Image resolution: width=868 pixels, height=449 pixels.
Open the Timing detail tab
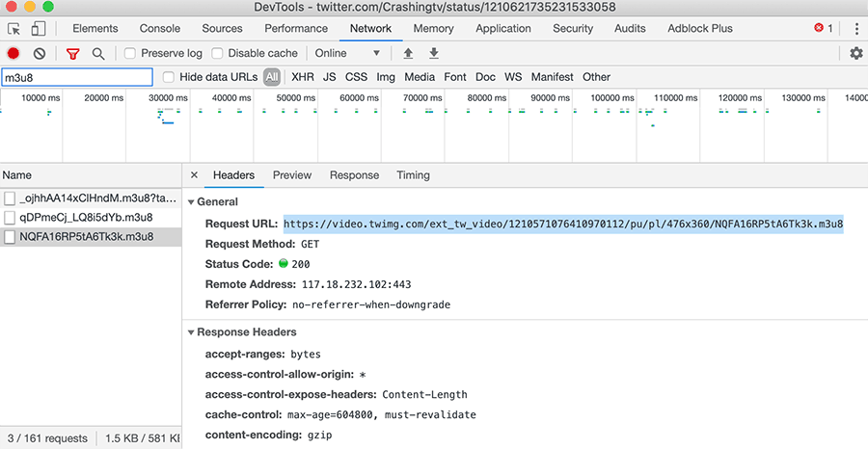[x=413, y=175]
